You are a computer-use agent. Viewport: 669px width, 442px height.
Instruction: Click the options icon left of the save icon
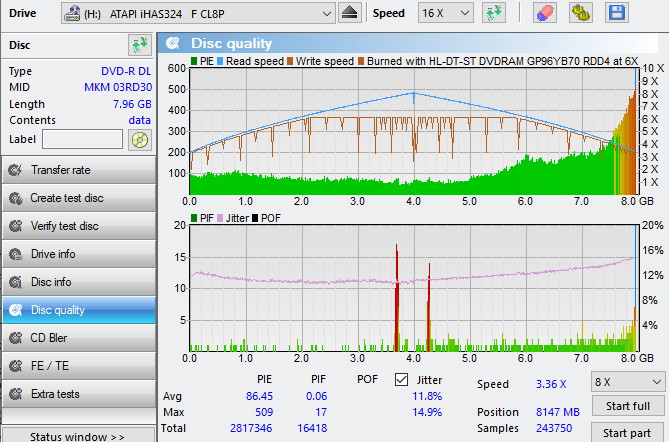(580, 13)
